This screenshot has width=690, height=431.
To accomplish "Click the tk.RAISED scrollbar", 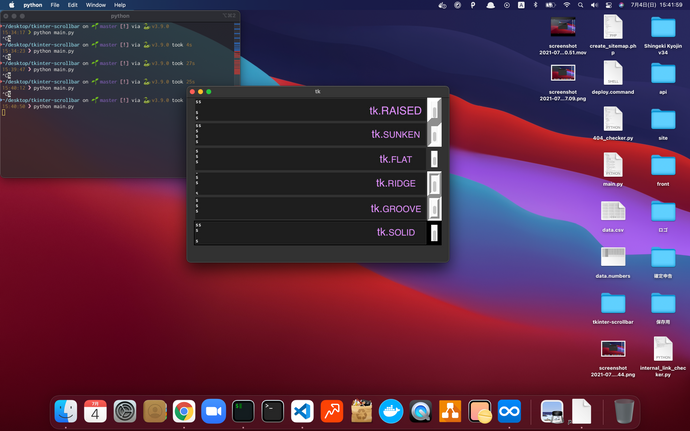I will point(434,110).
